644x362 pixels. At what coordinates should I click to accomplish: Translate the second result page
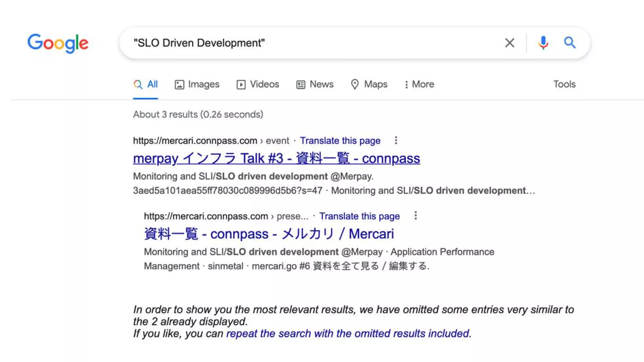point(359,216)
